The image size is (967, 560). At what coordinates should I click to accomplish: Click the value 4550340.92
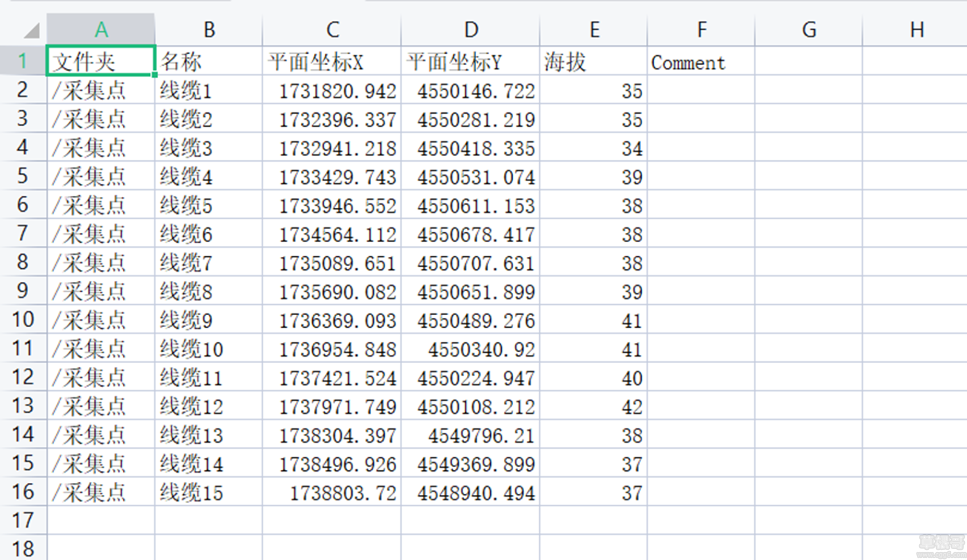(481, 350)
